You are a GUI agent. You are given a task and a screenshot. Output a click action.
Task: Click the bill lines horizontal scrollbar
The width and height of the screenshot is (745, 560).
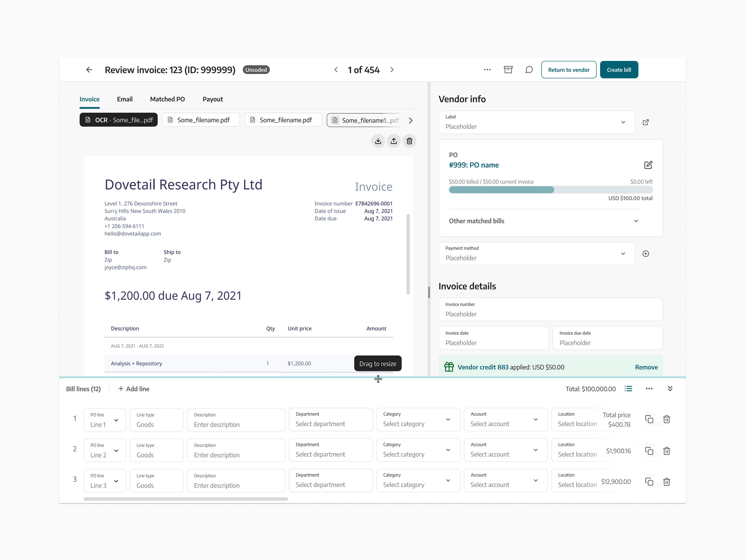(x=186, y=499)
